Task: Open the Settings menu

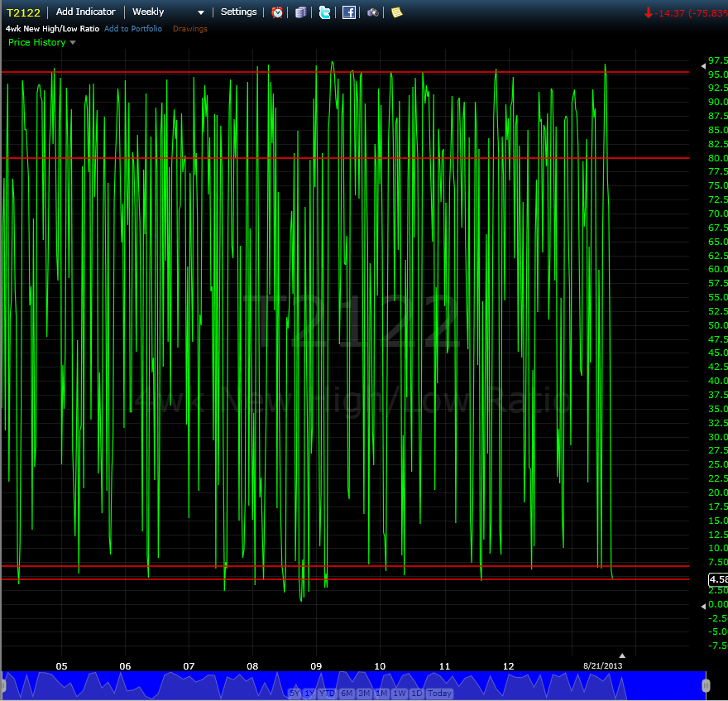Action: tap(238, 12)
